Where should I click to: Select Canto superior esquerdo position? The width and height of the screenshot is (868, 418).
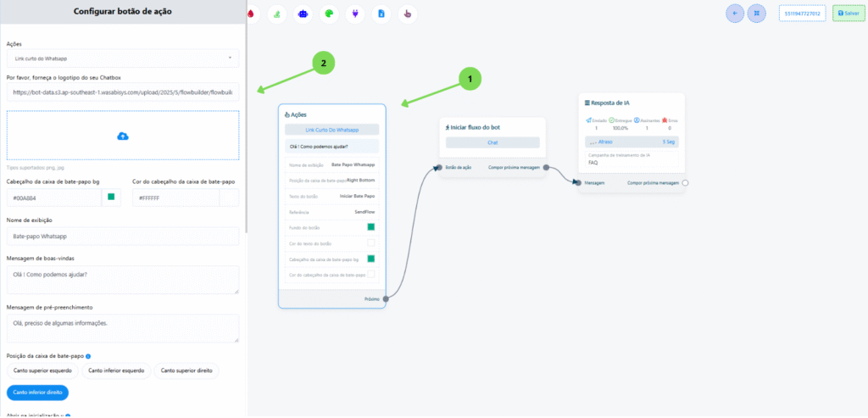click(43, 371)
